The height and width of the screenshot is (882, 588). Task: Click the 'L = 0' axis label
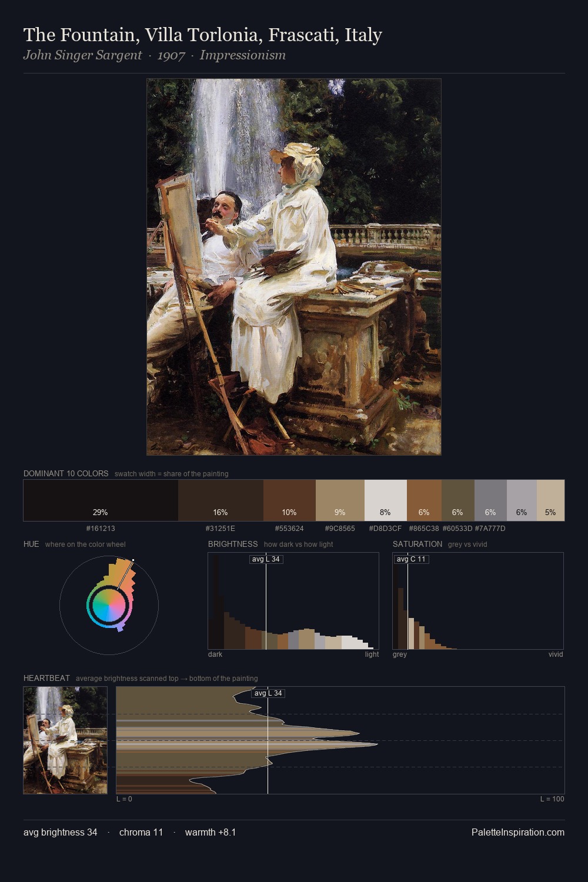[124, 799]
